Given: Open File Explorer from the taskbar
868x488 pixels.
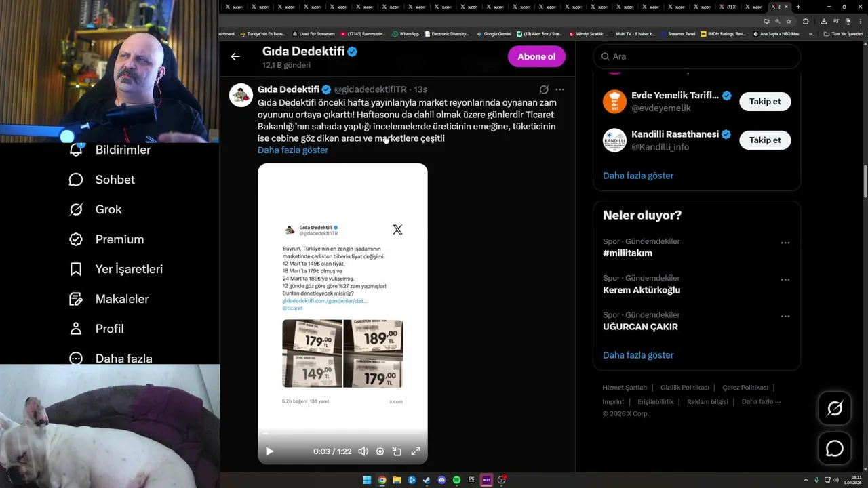Looking at the screenshot, I should pos(397,480).
